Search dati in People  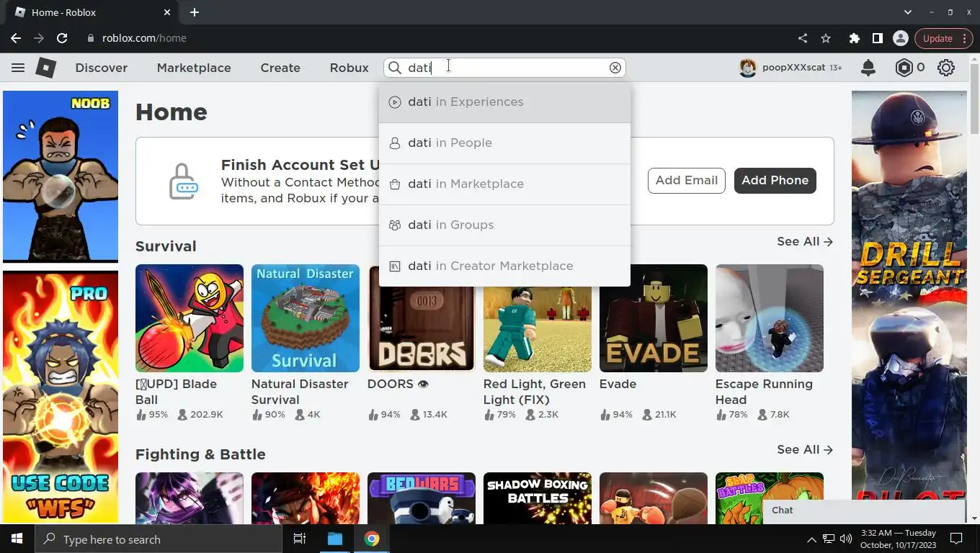tap(504, 143)
